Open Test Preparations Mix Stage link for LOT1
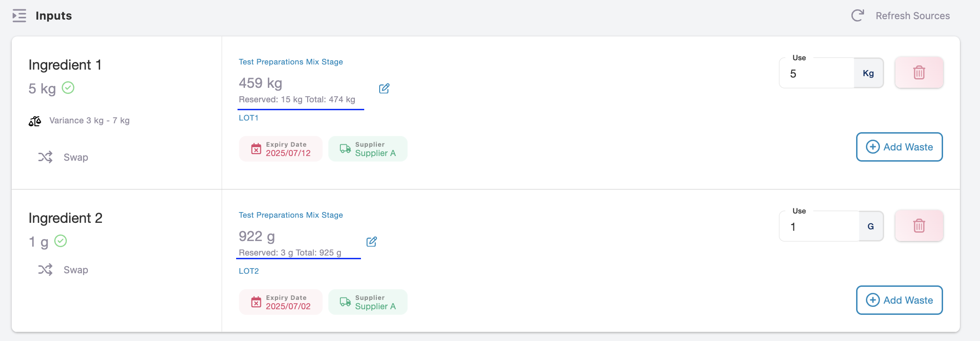Screen dimensions: 980x341 pyautogui.click(x=290, y=62)
